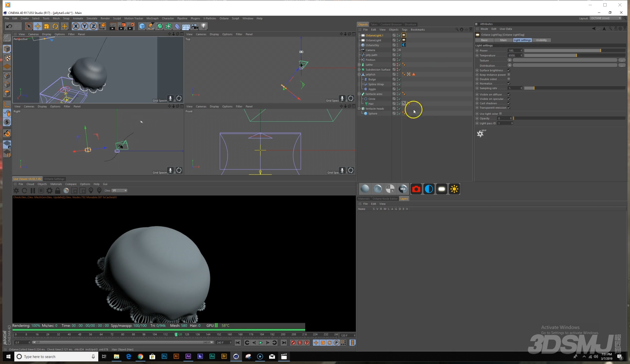Add a Light object from toolbar
The width and height of the screenshot is (630, 364).
pos(204,26)
